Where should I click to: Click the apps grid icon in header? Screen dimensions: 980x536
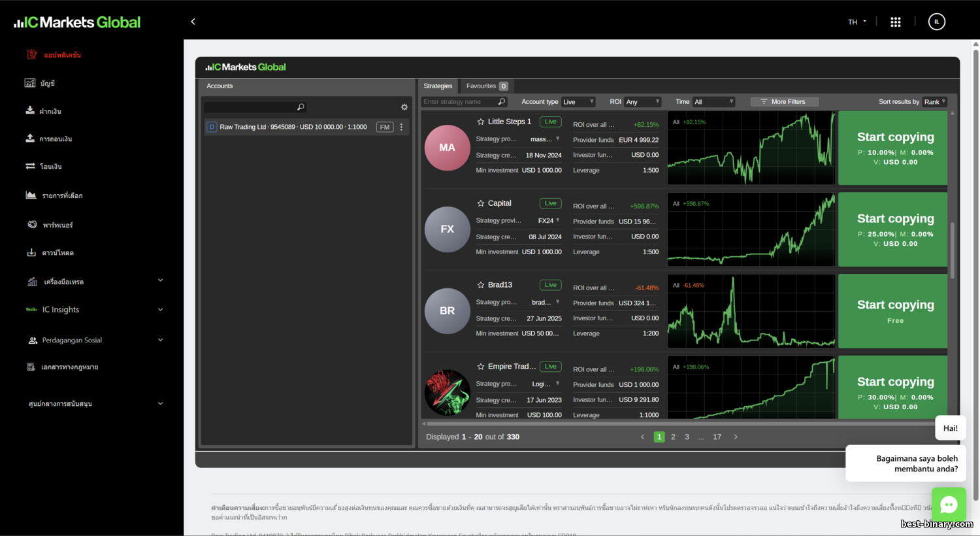point(895,22)
